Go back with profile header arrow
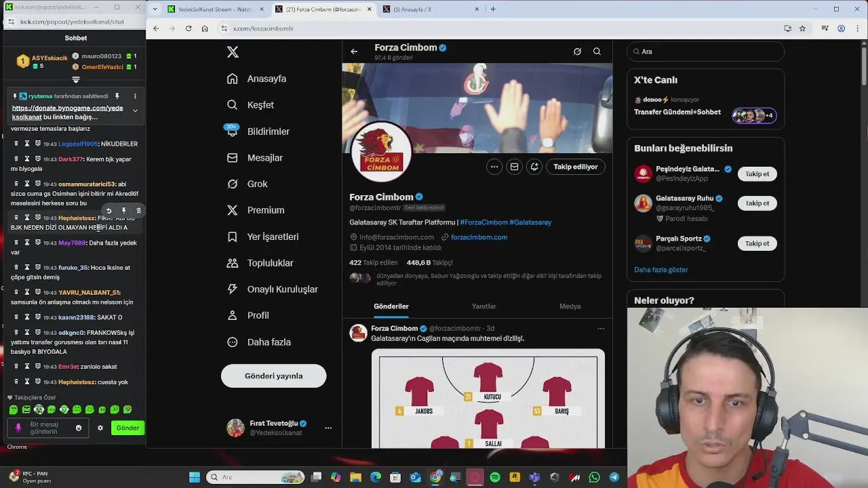Image resolution: width=868 pixels, height=488 pixels. 354,52
